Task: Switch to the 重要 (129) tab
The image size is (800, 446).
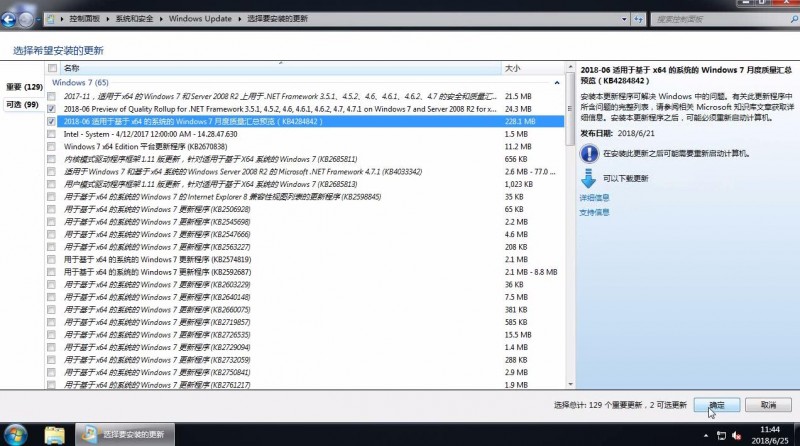Action: 24,87
